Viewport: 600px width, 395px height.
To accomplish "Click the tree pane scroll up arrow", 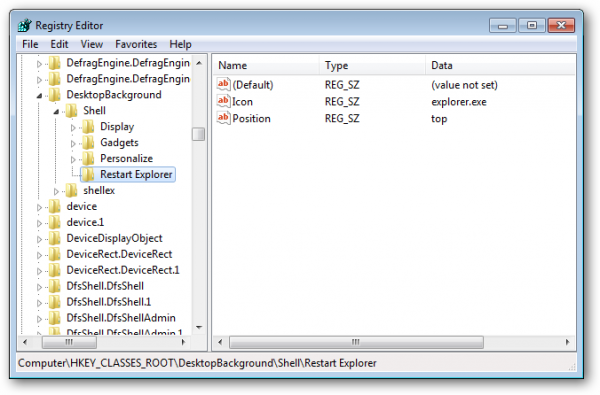I will tap(199, 63).
